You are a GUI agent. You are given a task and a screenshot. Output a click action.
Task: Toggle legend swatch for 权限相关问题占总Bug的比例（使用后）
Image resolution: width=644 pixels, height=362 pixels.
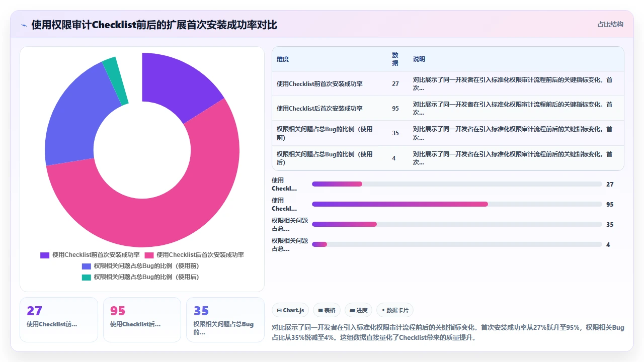87,278
